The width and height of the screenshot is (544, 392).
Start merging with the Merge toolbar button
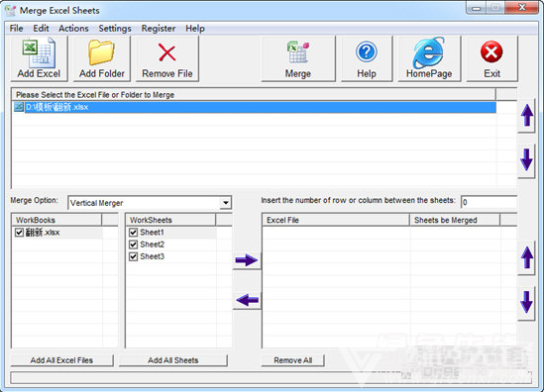(x=298, y=58)
